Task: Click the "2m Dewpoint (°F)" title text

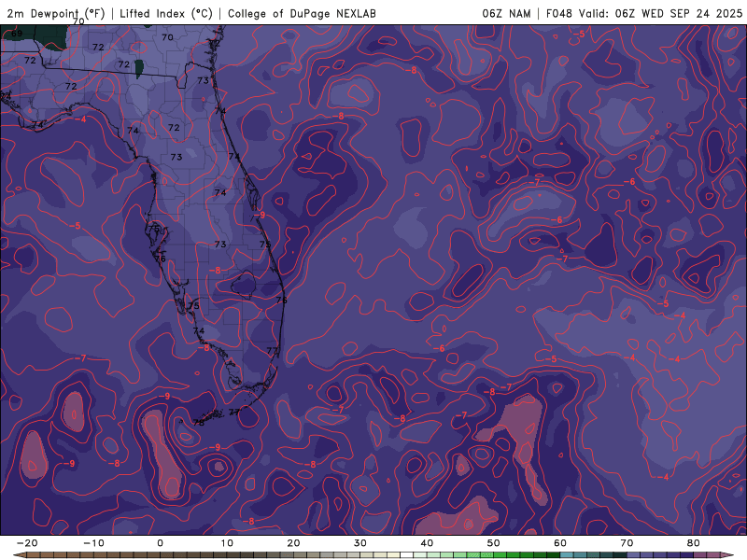Action: 56,13
